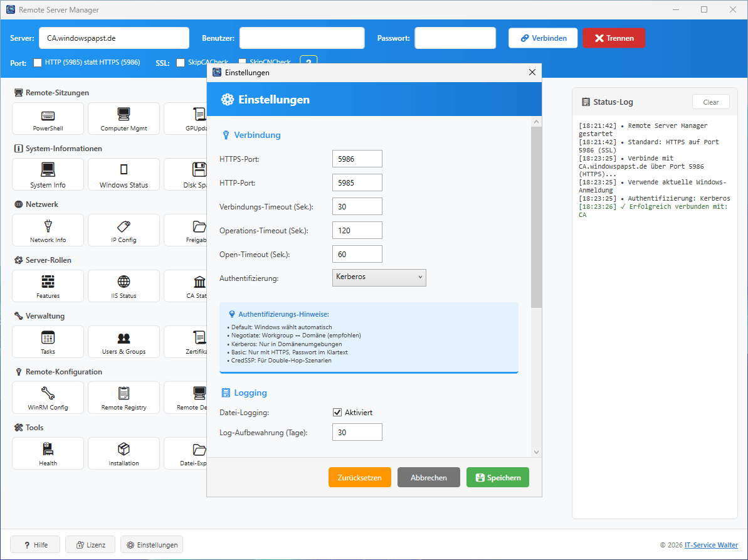Check Windows Status tile
Image resolution: width=748 pixels, height=560 pixels.
(x=124, y=174)
